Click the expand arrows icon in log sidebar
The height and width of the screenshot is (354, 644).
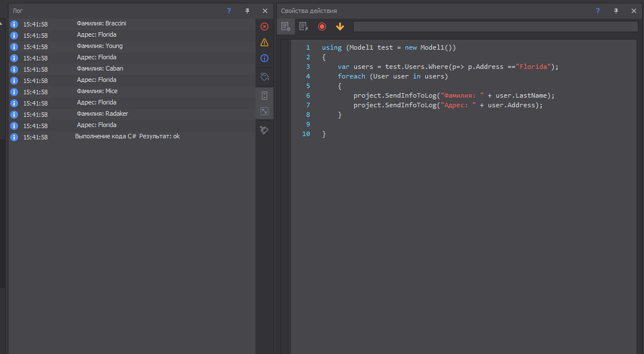tap(264, 111)
